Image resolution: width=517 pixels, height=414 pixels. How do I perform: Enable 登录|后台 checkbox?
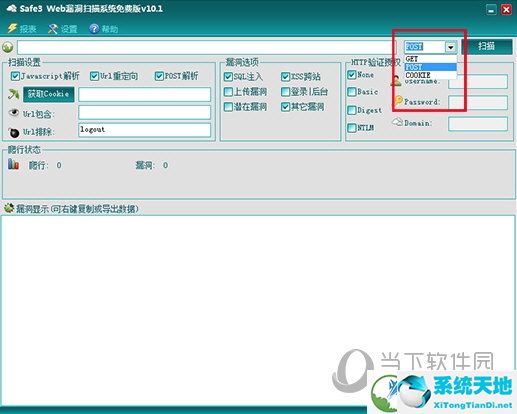(285, 92)
